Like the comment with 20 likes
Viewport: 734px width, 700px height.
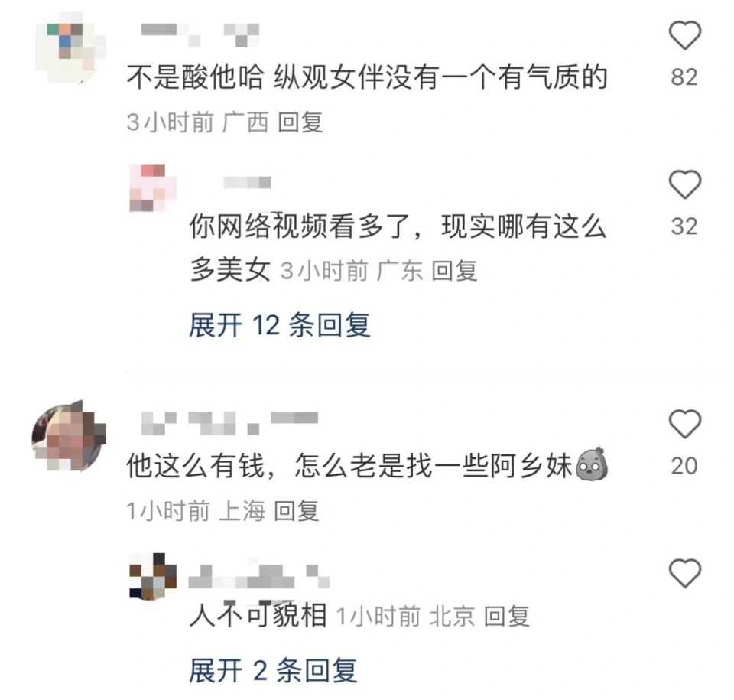tap(685, 424)
